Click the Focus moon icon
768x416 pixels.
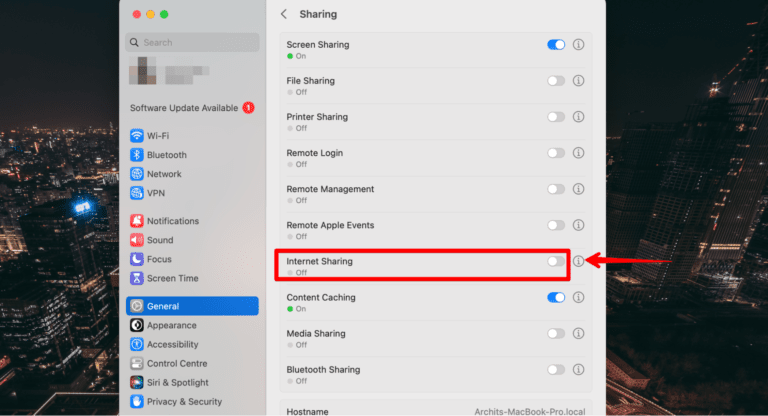[137, 259]
